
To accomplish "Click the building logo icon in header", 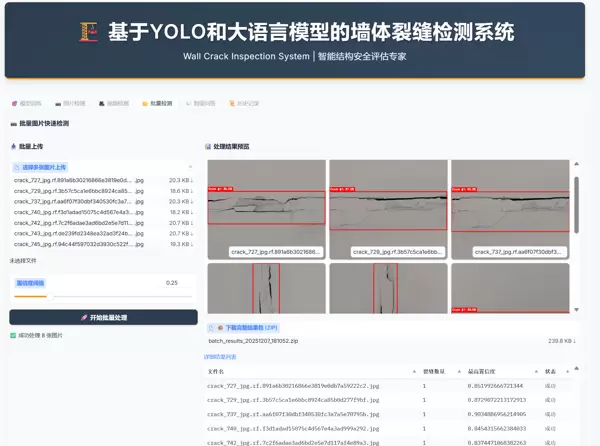I will coord(87,33).
